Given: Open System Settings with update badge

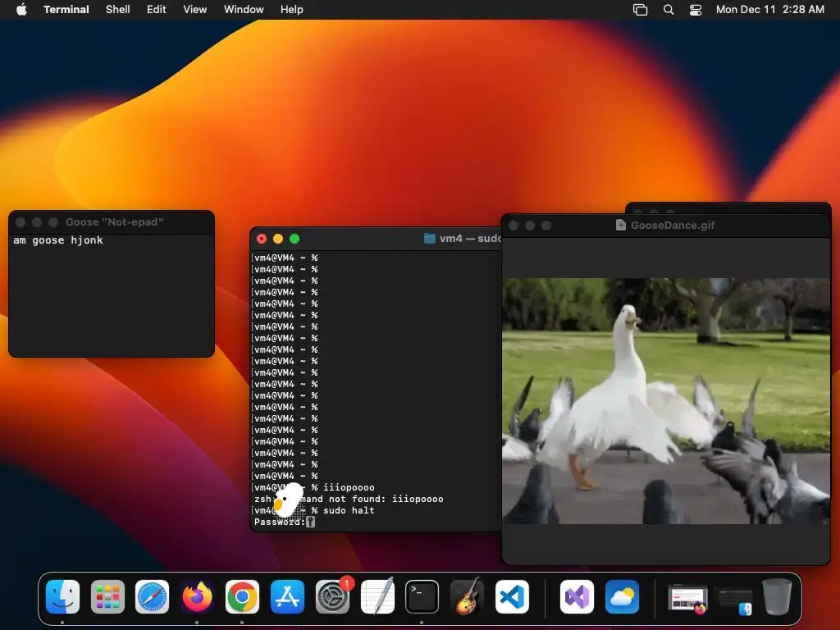Looking at the screenshot, I should point(332,596).
